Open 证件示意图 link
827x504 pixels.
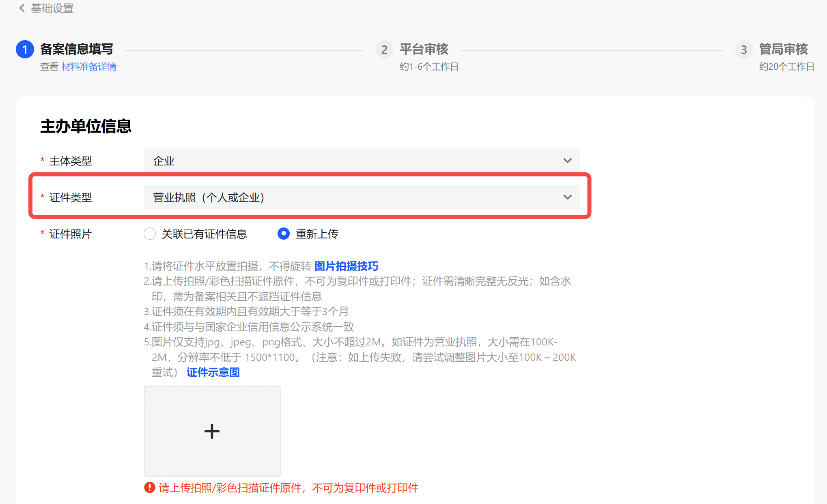coord(213,372)
